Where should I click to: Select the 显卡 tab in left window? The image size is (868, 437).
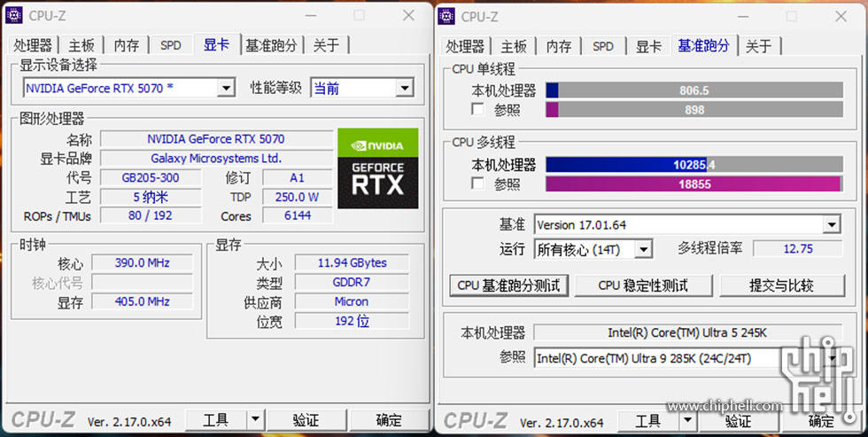(x=216, y=44)
